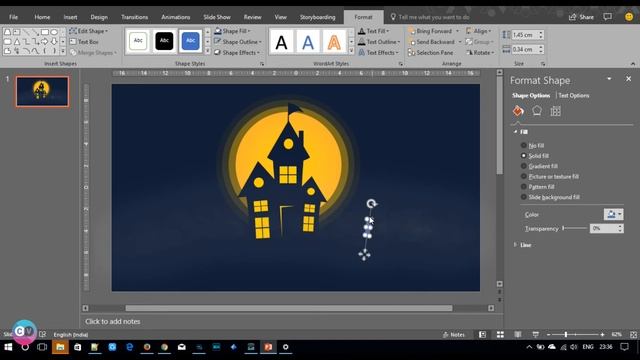This screenshot has width=640, height=360.
Task: Open the Text Effects dropdown
Action: click(378, 52)
